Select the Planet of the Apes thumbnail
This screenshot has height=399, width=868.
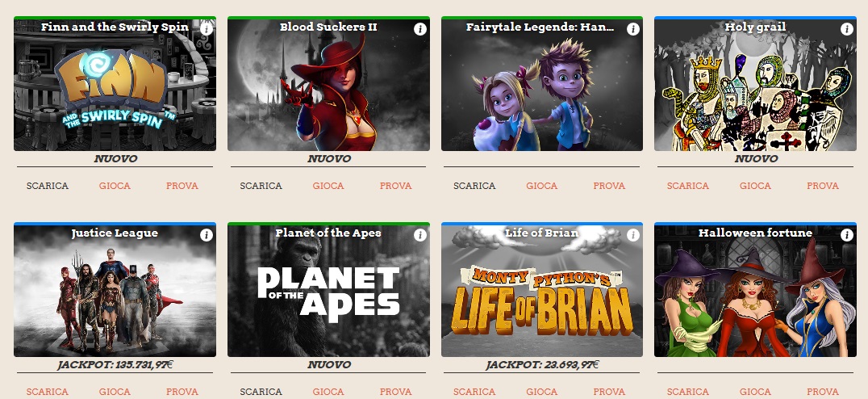click(x=328, y=291)
